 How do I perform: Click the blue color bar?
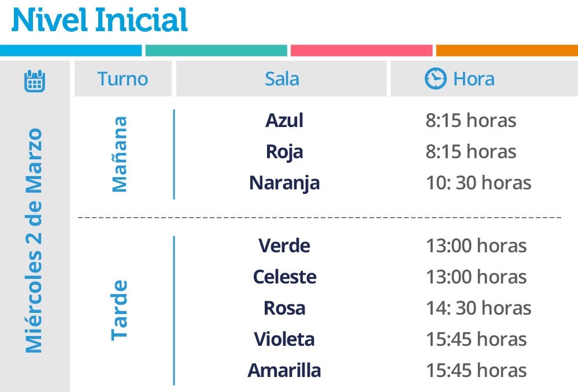pyautogui.click(x=71, y=50)
